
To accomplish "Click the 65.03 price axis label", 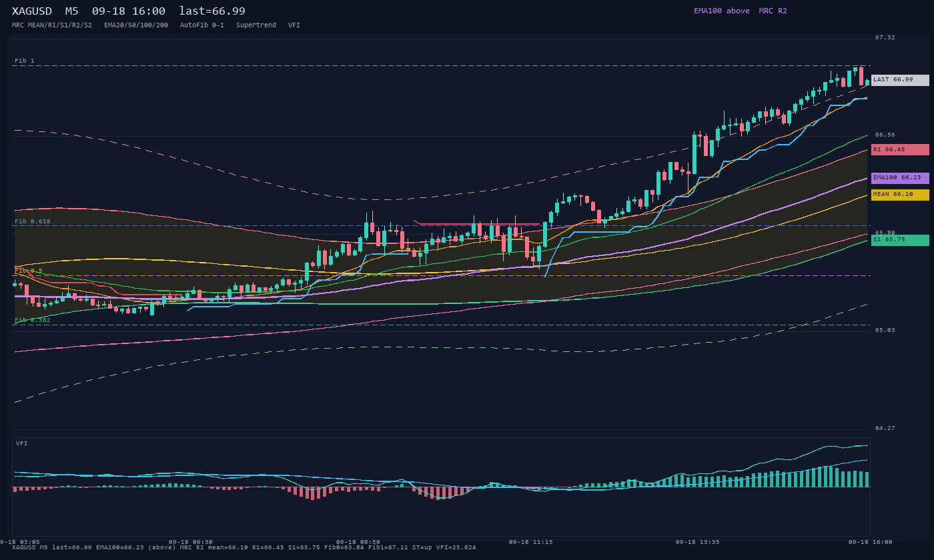I will 885,330.
